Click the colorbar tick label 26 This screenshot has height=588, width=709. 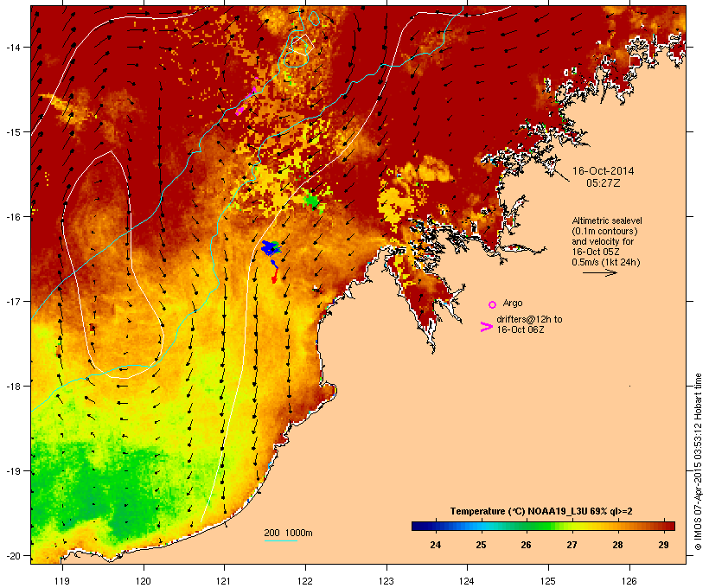[526, 545]
